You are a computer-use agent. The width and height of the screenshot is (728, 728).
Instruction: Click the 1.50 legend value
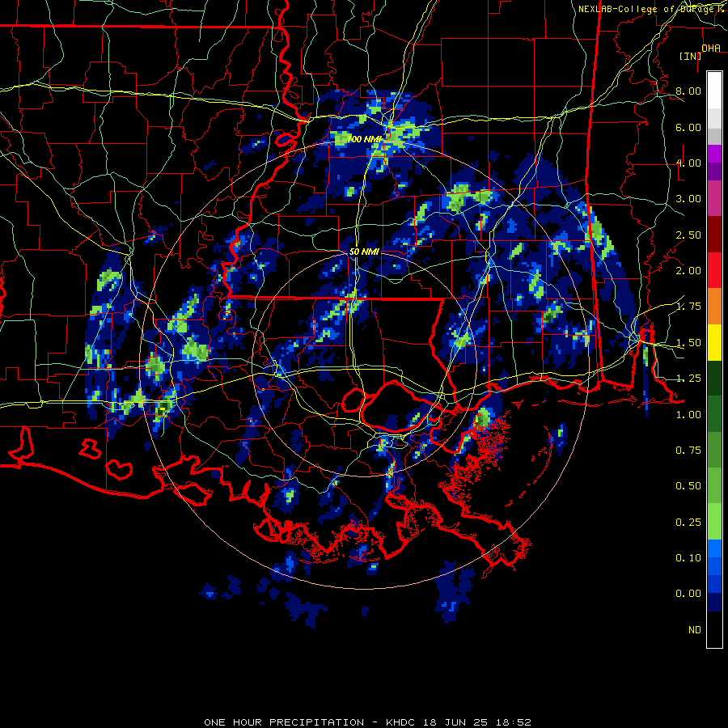pos(688,343)
